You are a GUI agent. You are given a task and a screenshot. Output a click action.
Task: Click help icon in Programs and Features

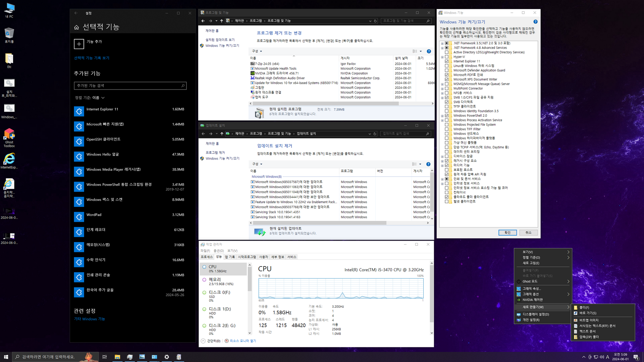click(x=429, y=51)
